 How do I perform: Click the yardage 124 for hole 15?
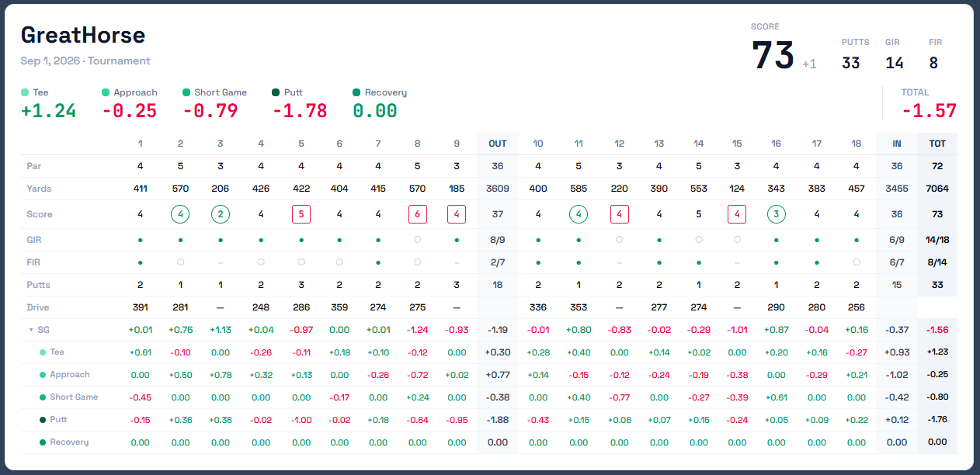coord(737,189)
